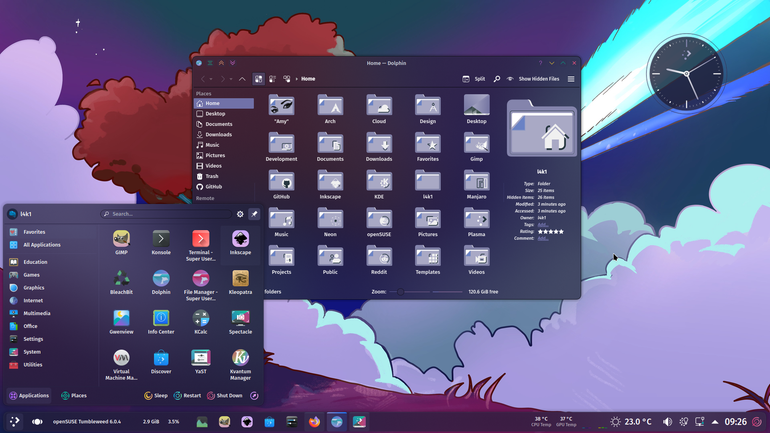The width and height of the screenshot is (770, 433).
Task: Toggle Split view in Dolphin toolbar
Action: click(x=474, y=79)
